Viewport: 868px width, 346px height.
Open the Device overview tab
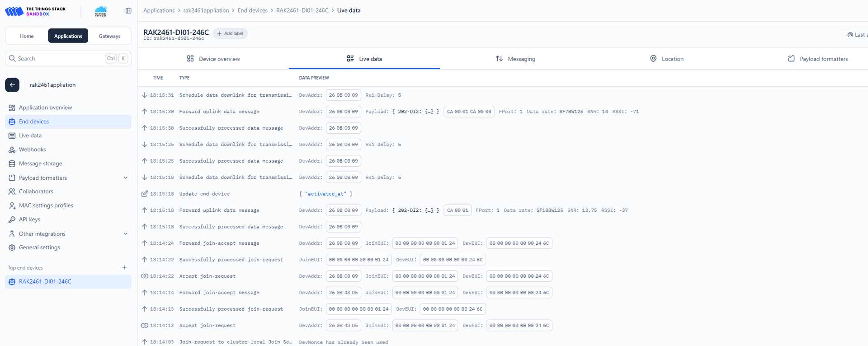click(x=213, y=59)
